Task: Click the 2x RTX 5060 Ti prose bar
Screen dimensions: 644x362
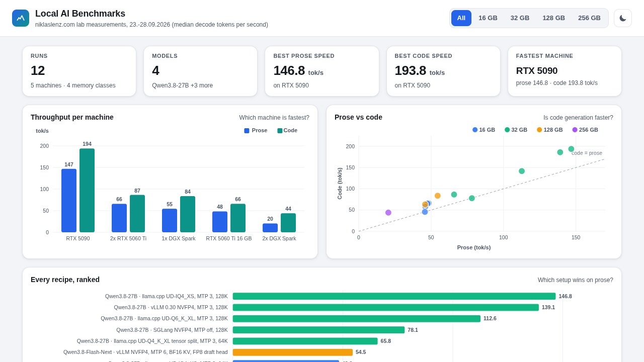Action: pos(119,218)
